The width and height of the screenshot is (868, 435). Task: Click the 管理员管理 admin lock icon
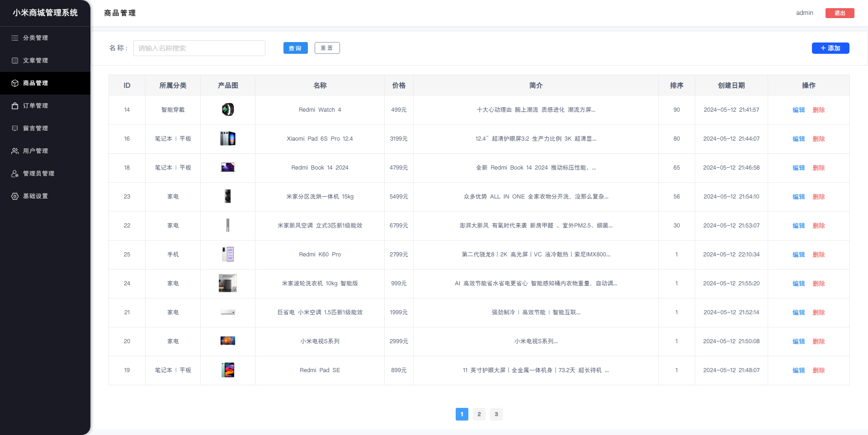click(15, 174)
